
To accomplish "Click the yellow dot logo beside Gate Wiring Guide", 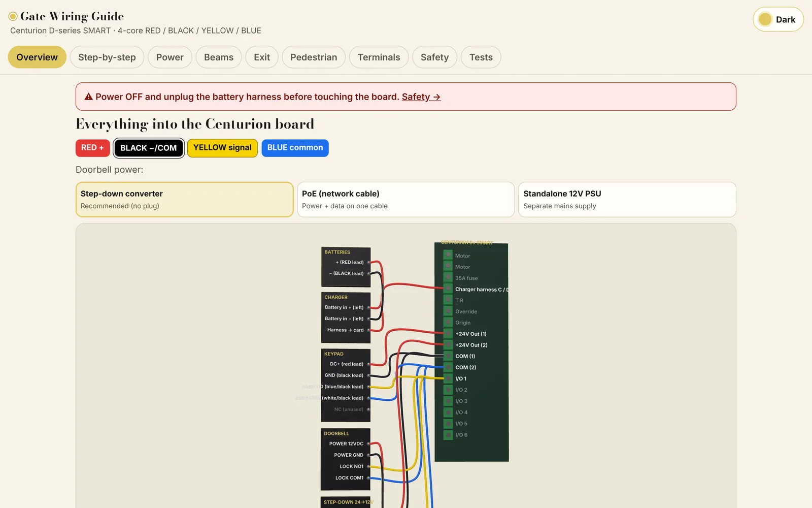I will tap(13, 17).
